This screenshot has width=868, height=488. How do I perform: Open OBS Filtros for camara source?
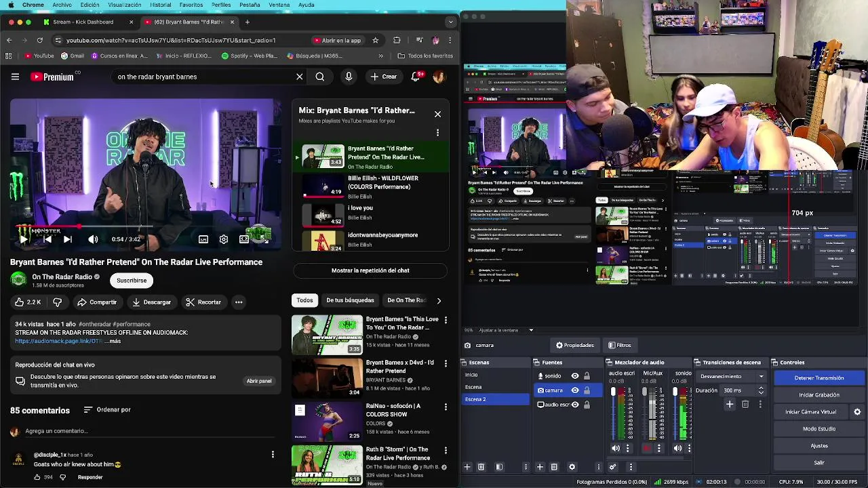point(620,346)
